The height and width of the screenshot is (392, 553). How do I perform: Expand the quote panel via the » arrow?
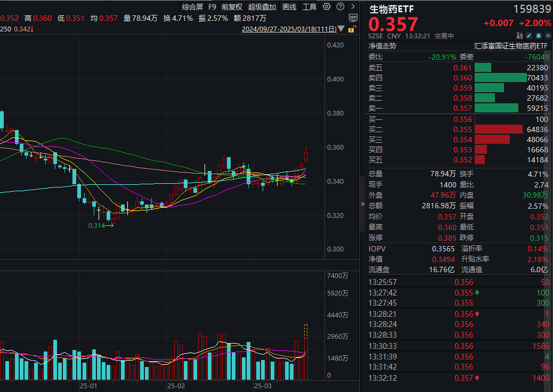point(362,204)
